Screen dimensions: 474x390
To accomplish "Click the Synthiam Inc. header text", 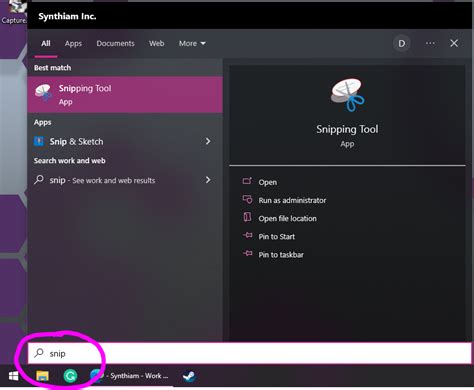I will [67, 16].
